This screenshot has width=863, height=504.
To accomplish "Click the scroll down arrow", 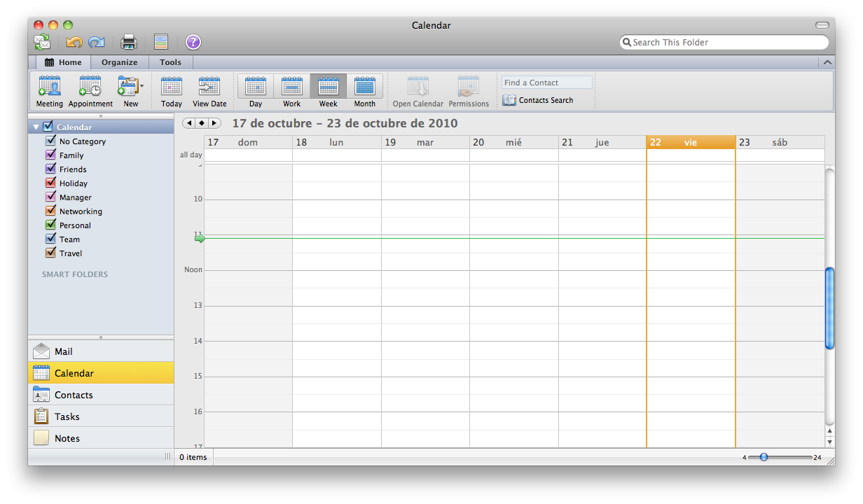I will (x=830, y=442).
